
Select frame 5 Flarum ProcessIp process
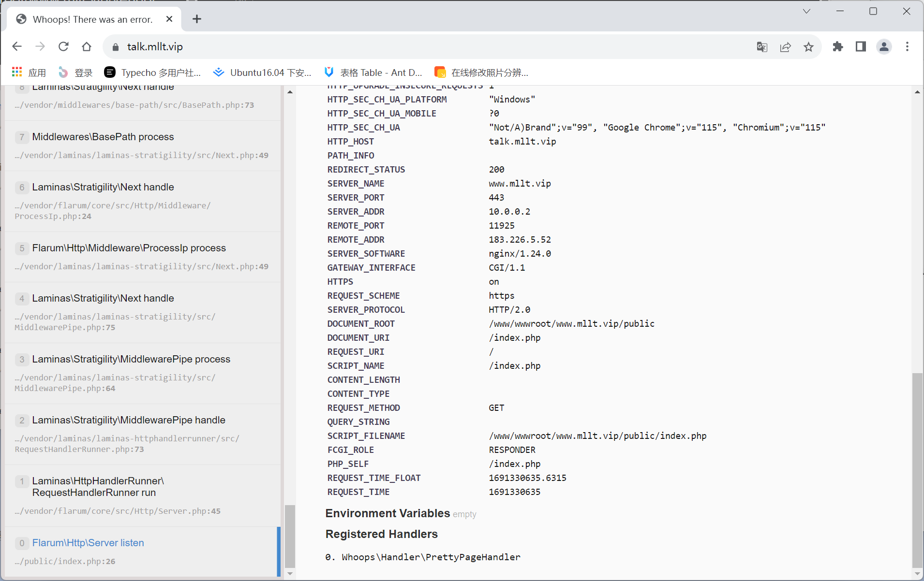pos(143,257)
